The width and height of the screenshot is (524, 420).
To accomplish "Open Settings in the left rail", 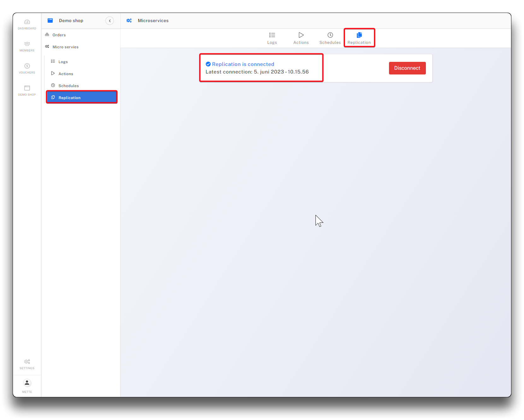I will point(27,364).
